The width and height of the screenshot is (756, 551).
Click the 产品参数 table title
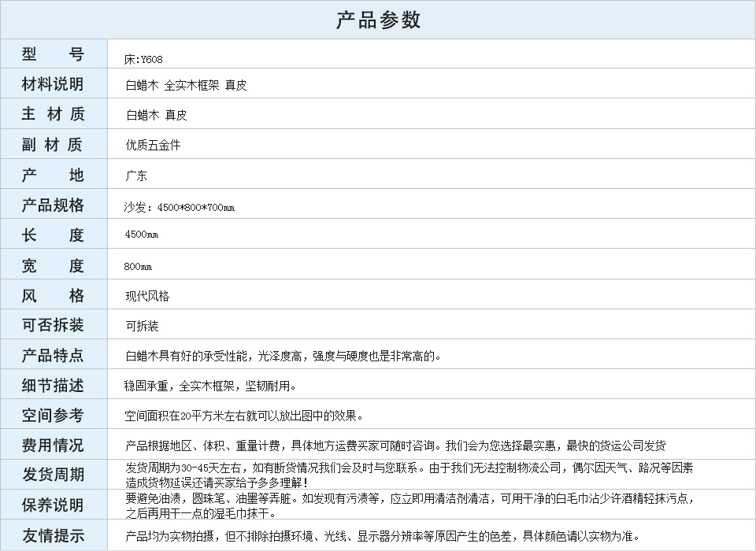pos(378,20)
